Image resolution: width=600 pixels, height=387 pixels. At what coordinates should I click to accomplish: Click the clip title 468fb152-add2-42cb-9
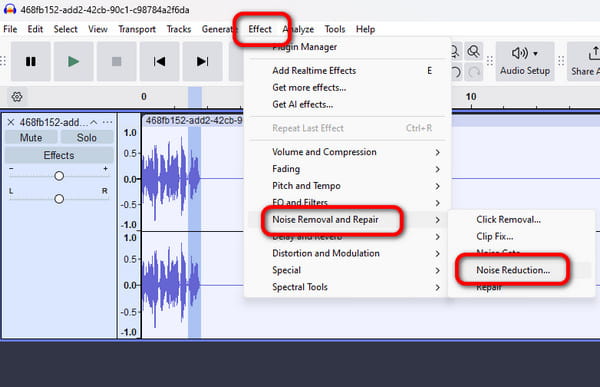194,121
